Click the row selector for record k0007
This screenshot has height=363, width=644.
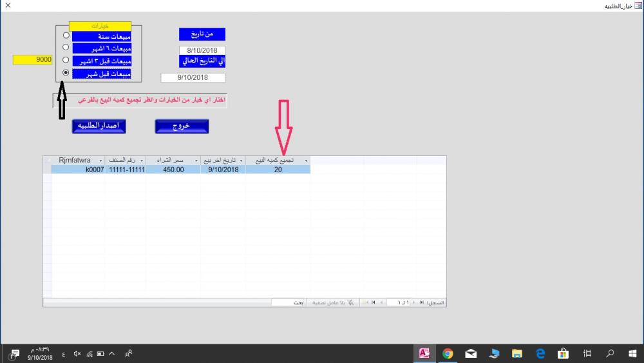tap(47, 170)
